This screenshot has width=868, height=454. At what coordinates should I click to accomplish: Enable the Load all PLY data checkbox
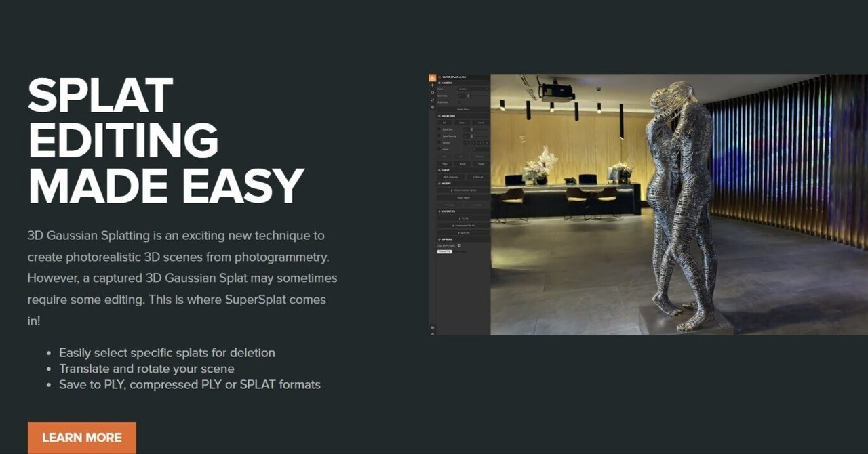(460, 245)
